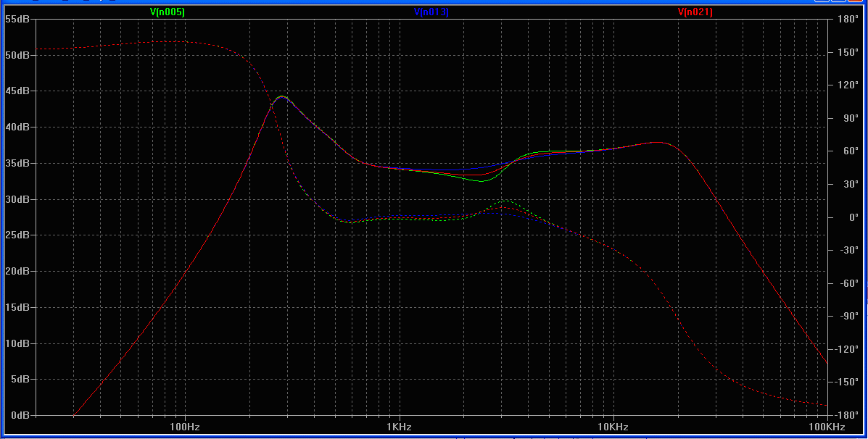Image resolution: width=868 pixels, height=439 pixels.
Task: Click the 25dB magnitude axis label
Action: (17, 235)
